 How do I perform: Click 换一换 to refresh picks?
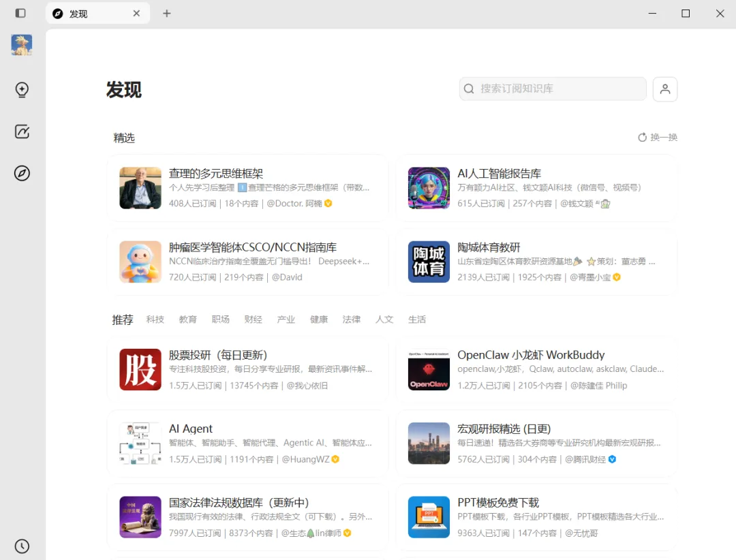click(x=663, y=138)
